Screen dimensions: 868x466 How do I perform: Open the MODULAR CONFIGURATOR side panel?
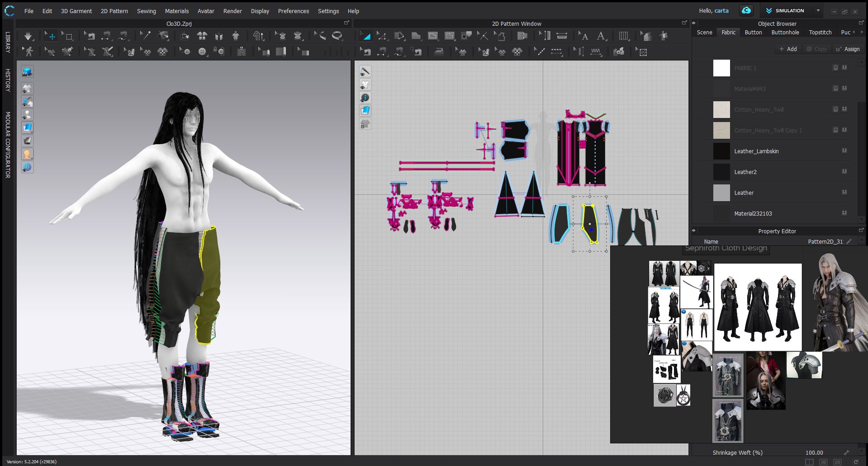click(8, 145)
